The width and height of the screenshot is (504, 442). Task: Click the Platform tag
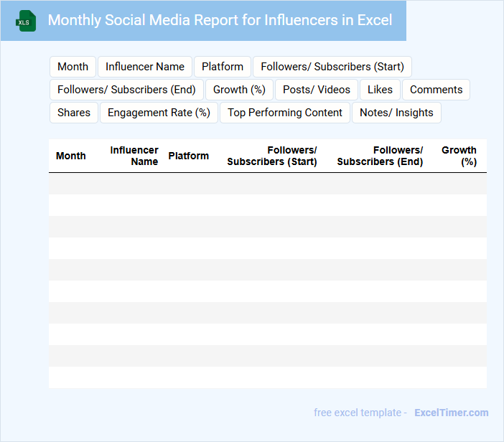tap(223, 67)
